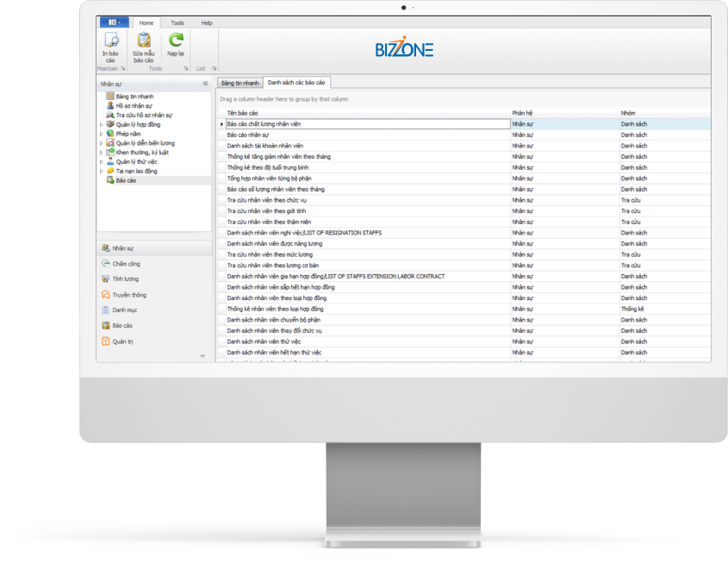Image resolution: width=728 pixels, height=563 pixels.
Task: Click the Chấm công module icon
Action: click(x=105, y=263)
